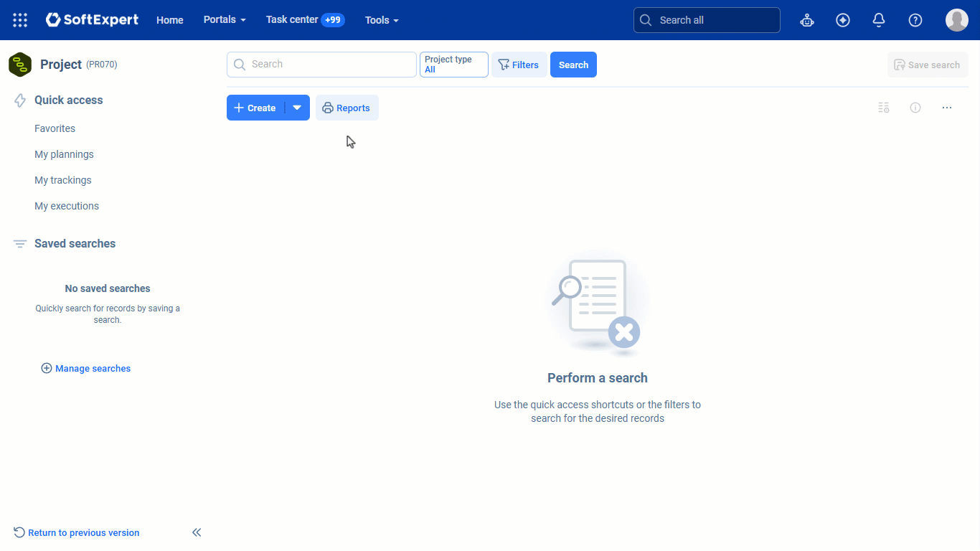Open My trackings

click(63, 180)
